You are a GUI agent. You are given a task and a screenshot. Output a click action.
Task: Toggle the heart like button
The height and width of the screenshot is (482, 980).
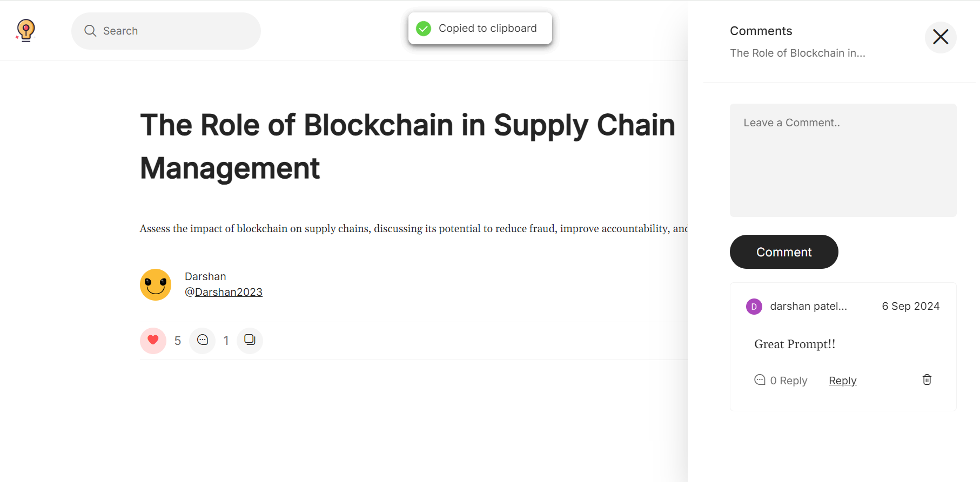[x=153, y=341]
